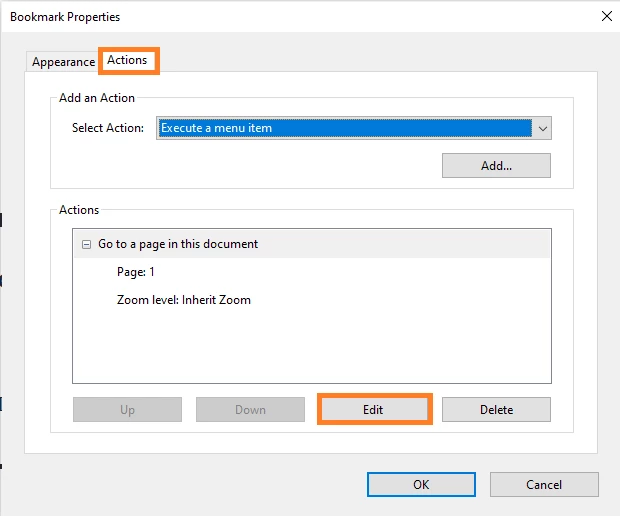Click the 'Execute a menu item' combo box
Screen dimensions: 620x516
coord(353,128)
